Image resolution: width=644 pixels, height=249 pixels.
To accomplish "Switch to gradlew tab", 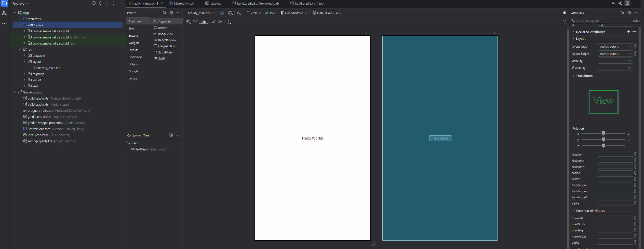I will click(x=213, y=3).
